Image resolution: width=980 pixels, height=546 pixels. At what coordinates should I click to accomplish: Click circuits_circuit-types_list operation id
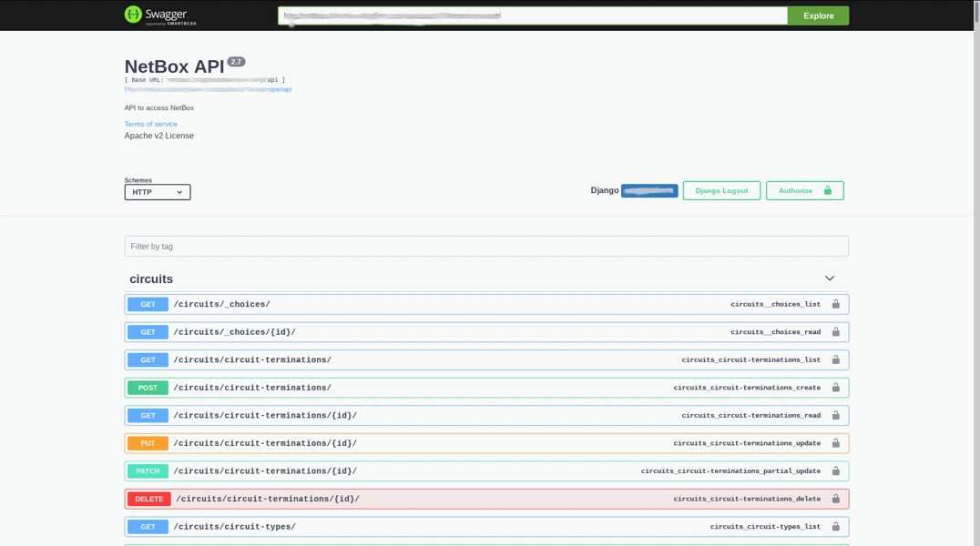[765, 527]
